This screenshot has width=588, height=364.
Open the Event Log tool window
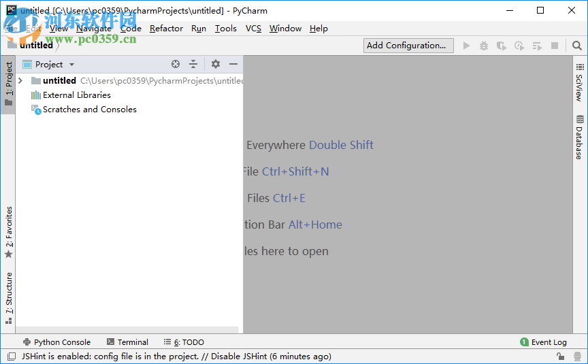543,342
